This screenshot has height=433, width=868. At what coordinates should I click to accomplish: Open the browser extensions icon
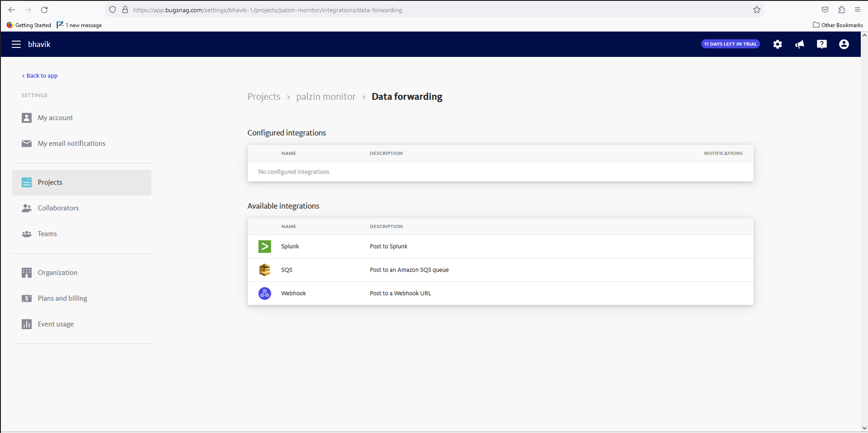[841, 10]
